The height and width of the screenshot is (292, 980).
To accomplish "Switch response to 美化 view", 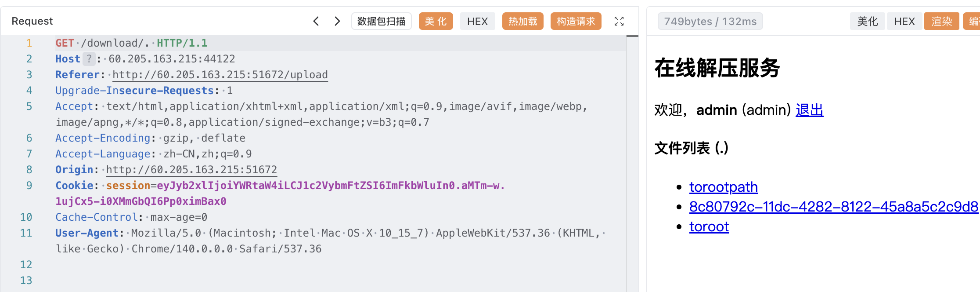I will click(x=868, y=21).
